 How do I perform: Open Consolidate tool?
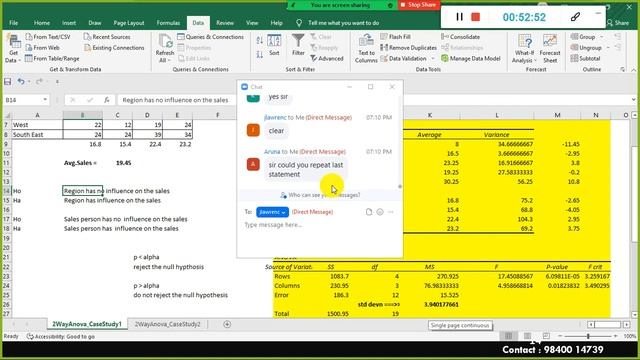tap(460, 37)
